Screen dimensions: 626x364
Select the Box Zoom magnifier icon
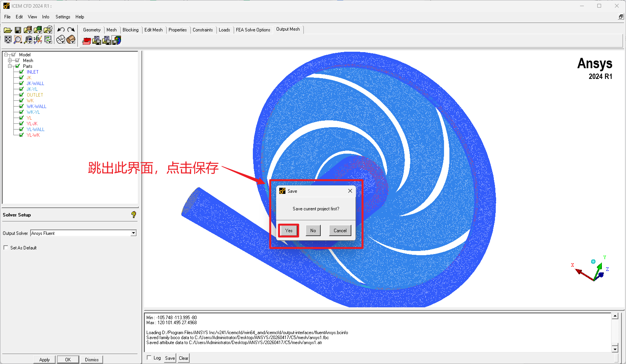pos(18,39)
